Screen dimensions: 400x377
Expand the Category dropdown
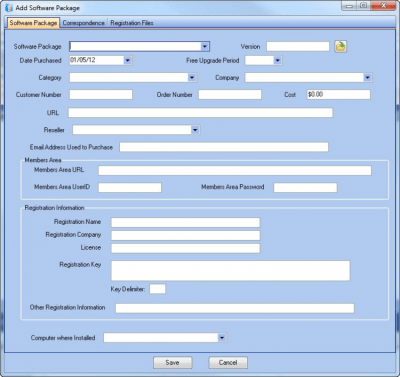pos(192,78)
